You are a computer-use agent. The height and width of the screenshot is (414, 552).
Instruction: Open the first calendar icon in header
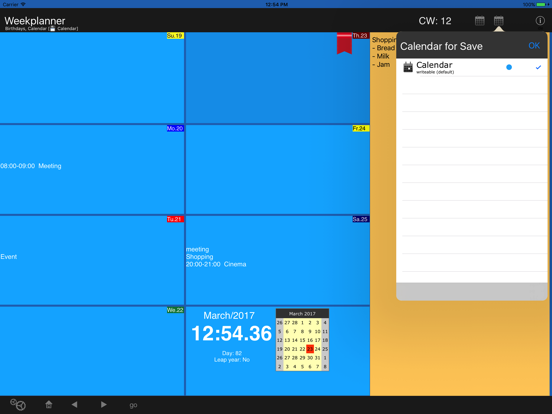pyautogui.click(x=479, y=21)
